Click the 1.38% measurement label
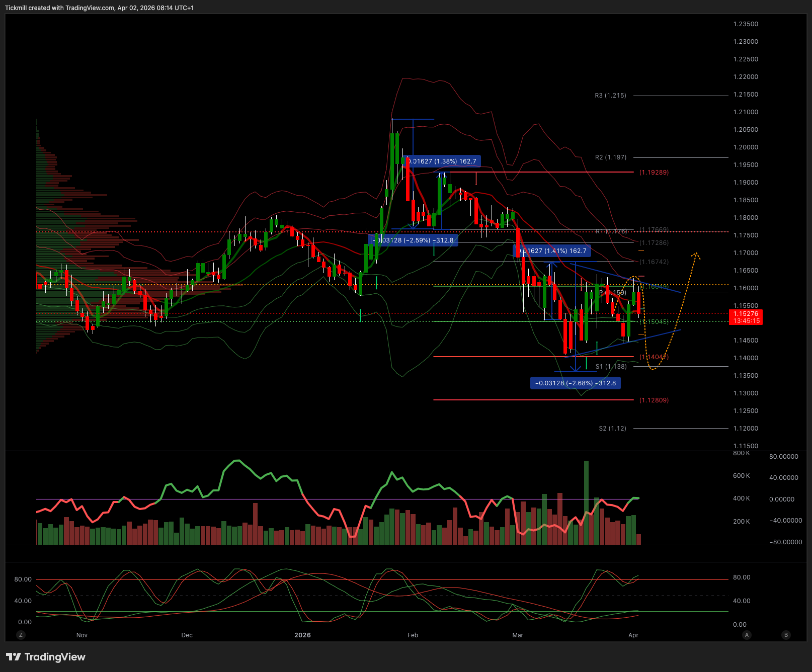This screenshot has width=812, height=672. [x=443, y=161]
